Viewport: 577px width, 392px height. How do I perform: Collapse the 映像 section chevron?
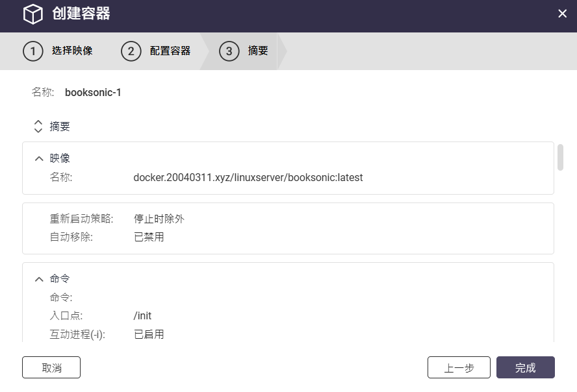pos(39,158)
